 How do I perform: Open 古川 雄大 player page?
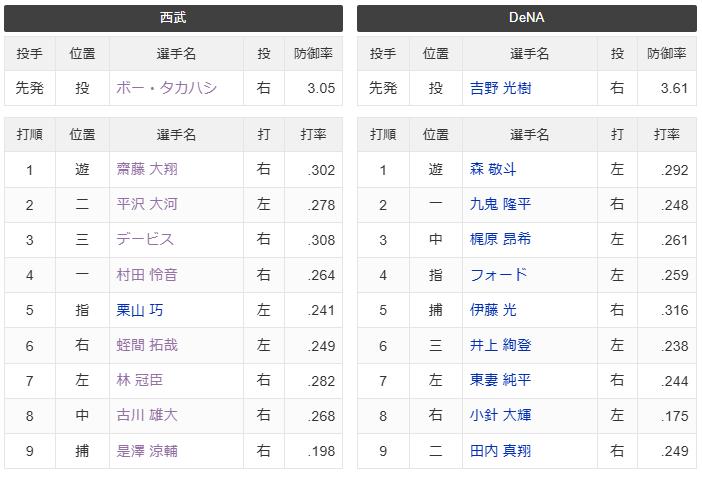tap(147, 415)
